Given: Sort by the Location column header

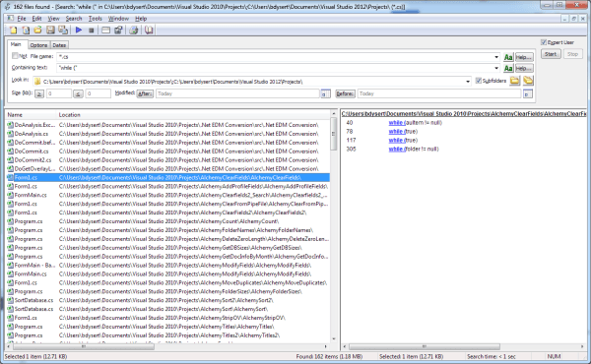Looking at the screenshot, I should (x=193, y=115).
